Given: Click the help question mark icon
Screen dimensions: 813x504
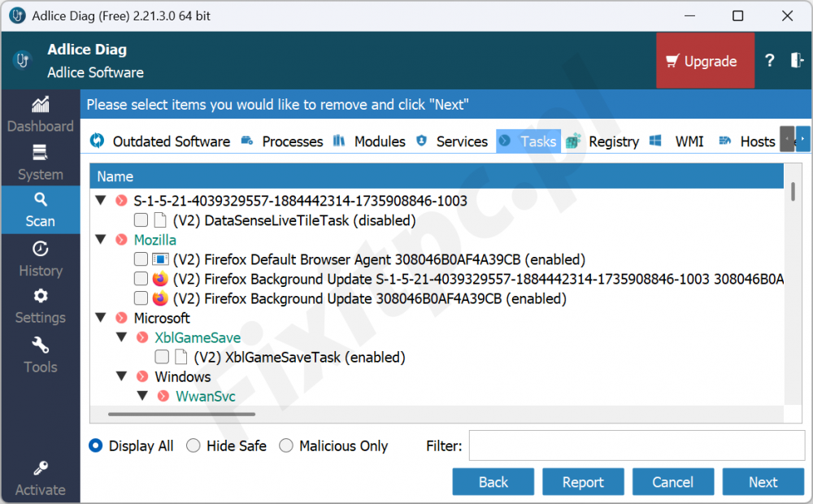Looking at the screenshot, I should click(x=769, y=61).
